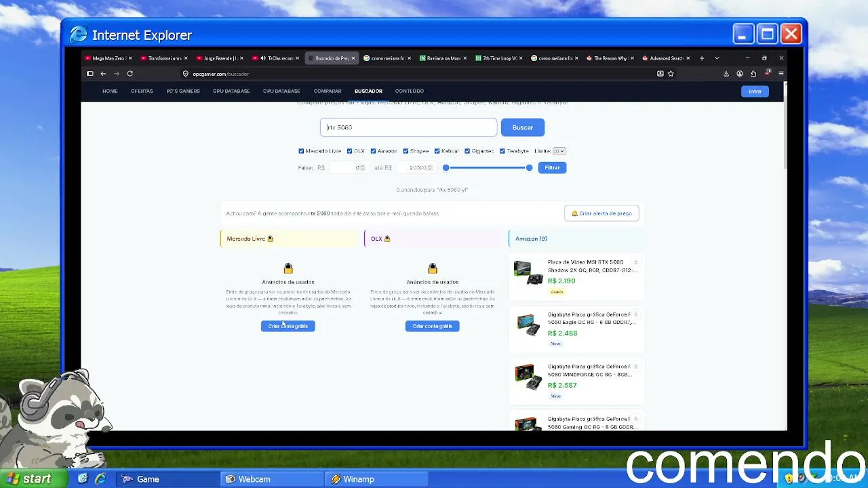Viewport: 868px width, 488px height.
Task: Switch to The Reason Why tab
Action: [x=610, y=58]
